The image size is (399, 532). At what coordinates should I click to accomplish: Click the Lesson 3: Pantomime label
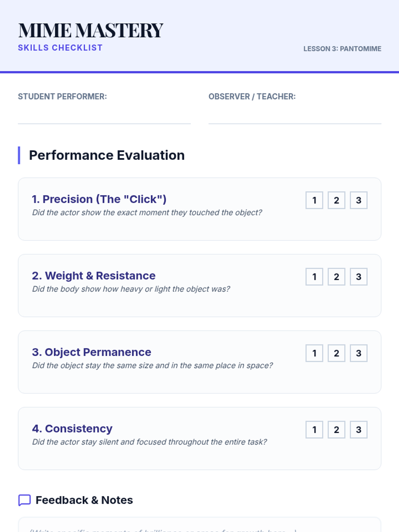[342, 49]
